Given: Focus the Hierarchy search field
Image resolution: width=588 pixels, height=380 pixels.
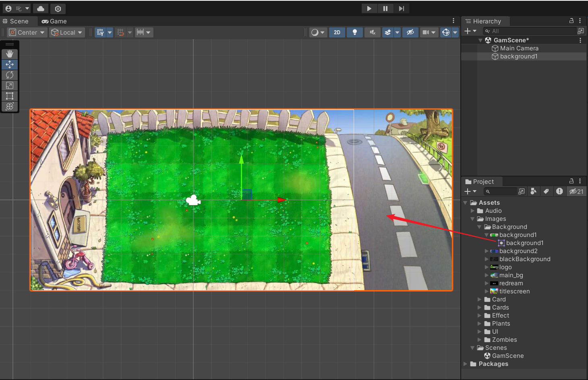Looking at the screenshot, I should point(530,31).
